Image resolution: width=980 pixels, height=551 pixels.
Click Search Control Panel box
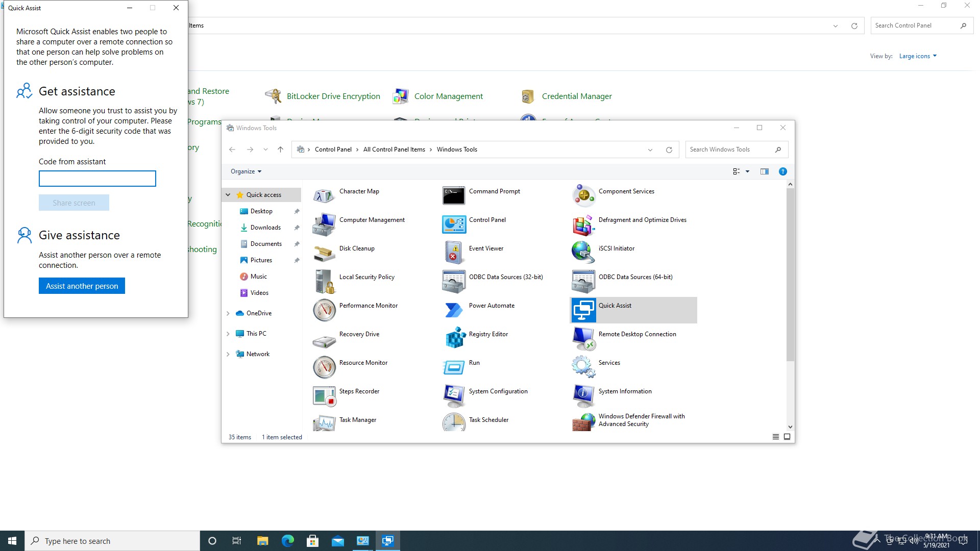pyautogui.click(x=922, y=26)
